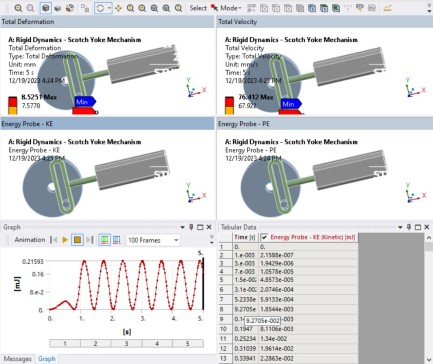The height and width of the screenshot is (364, 433).
Task: Open the Graph panel options dropdown arrow
Action: coord(182,227)
